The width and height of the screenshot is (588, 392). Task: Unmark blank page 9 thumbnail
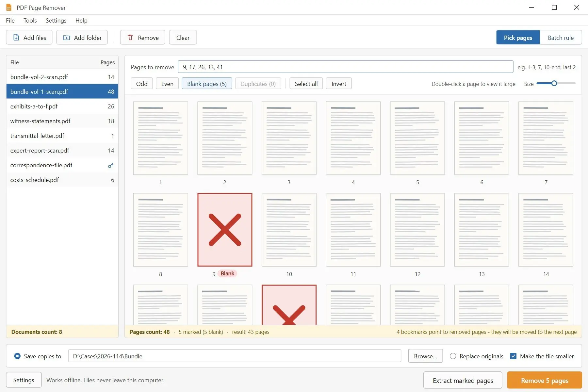pos(225,230)
